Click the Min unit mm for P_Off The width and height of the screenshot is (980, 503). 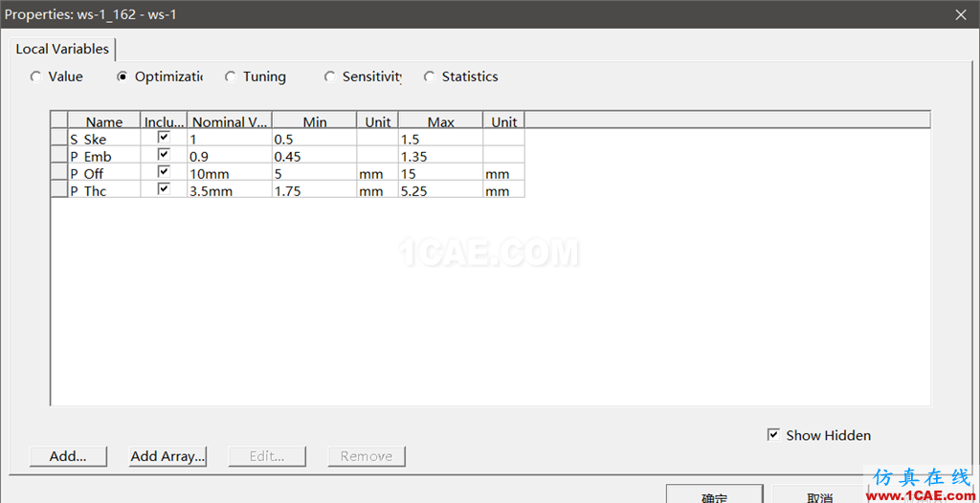tap(377, 172)
